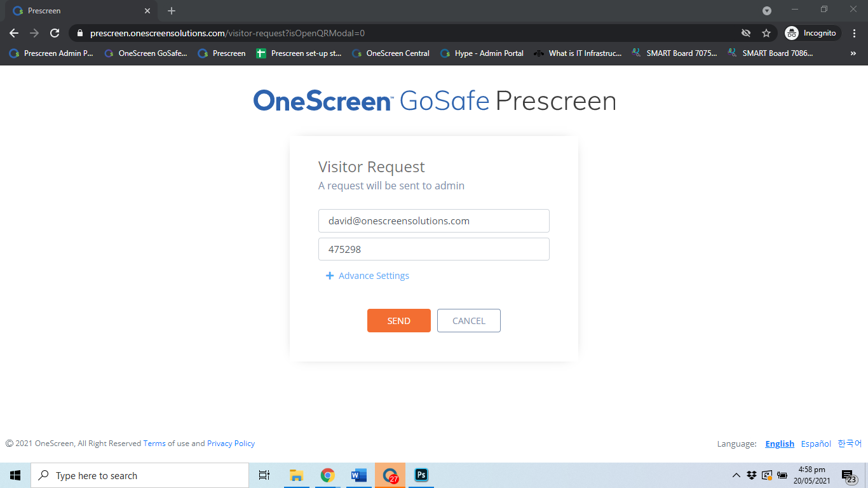This screenshot has height=488, width=868.
Task: Open the clock showing 4:58 pm
Action: (x=811, y=475)
